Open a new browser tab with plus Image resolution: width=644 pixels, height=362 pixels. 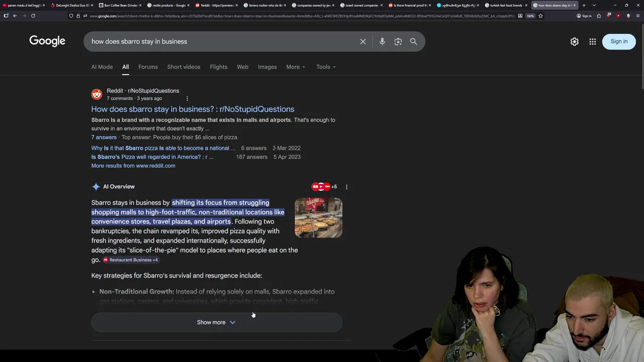click(x=584, y=5)
